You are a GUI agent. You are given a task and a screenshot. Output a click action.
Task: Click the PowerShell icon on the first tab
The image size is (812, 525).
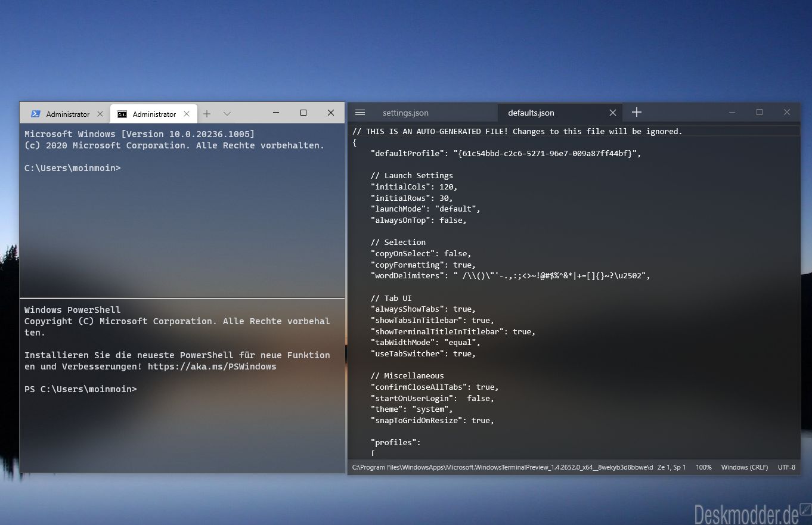click(x=36, y=114)
